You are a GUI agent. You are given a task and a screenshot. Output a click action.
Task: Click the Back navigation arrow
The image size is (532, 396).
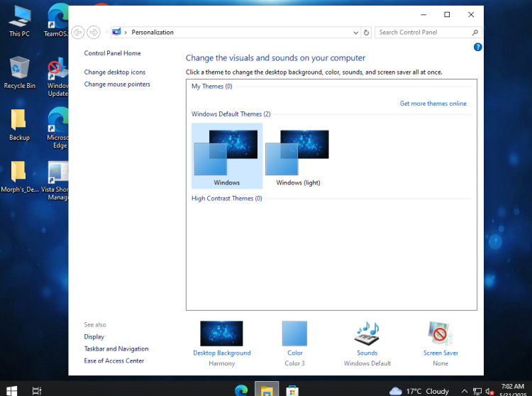click(x=78, y=33)
